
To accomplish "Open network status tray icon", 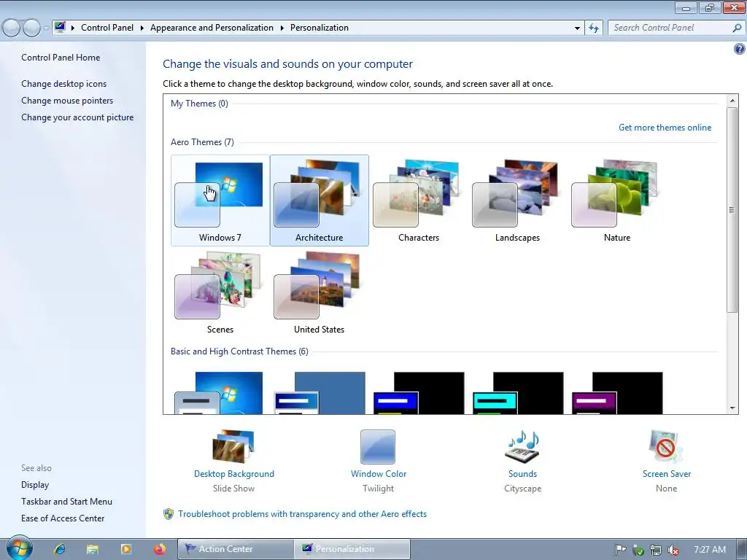I will click(656, 550).
